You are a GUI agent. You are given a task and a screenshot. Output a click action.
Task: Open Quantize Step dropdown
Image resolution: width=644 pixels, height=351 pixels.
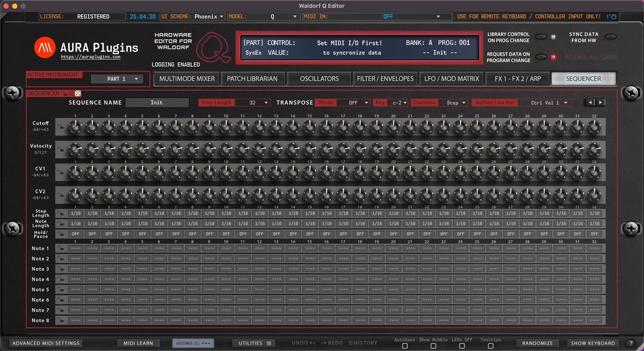click(x=453, y=103)
